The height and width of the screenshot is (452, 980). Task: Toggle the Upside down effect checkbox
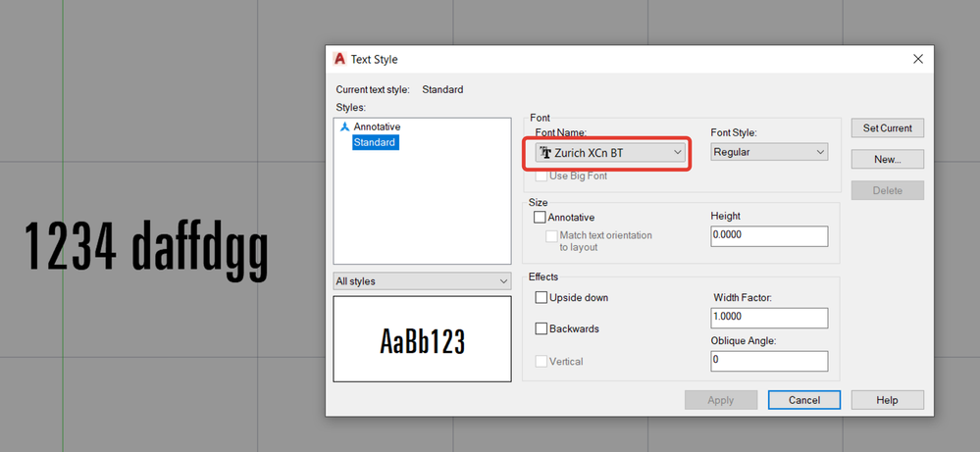(542, 298)
